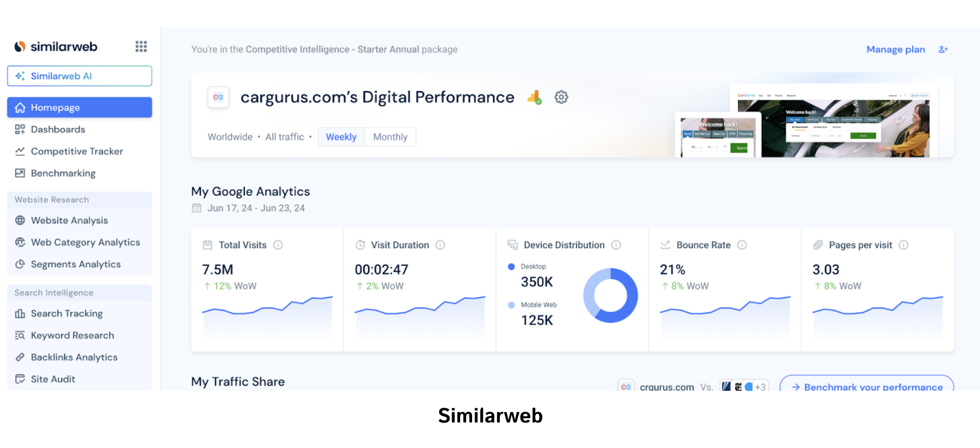Click the Website Analysis globe icon
The height and width of the screenshot is (448, 980).
click(20, 220)
